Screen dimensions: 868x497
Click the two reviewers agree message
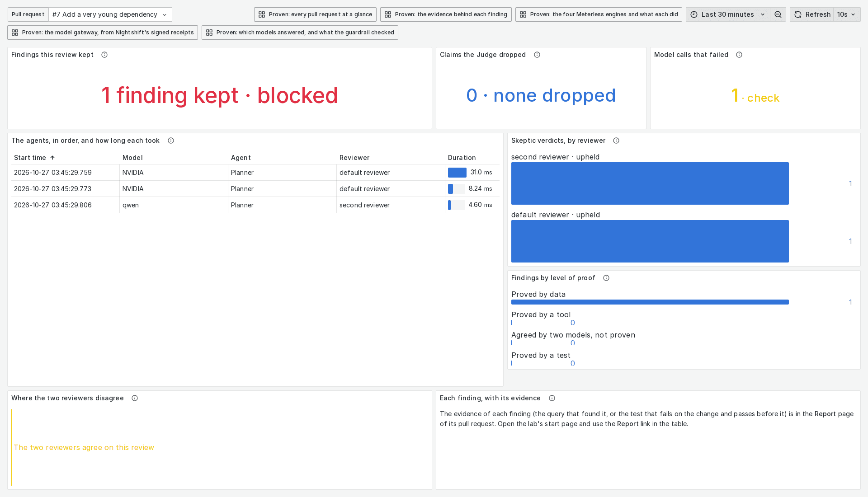tap(84, 448)
